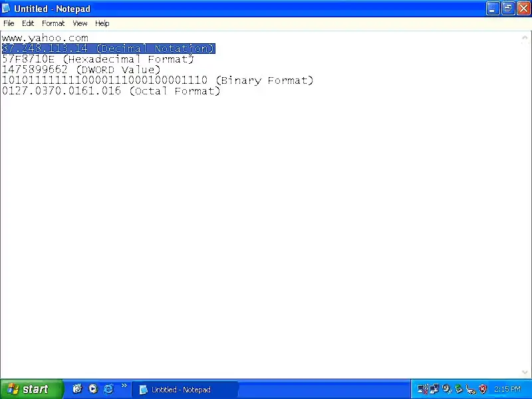532x399 pixels.
Task: Click on the www.yahoo.com line
Action: 45,38
